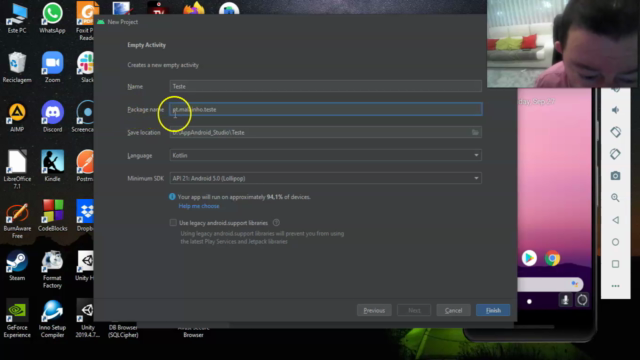Click the 'New Project' dialog title
Image resolution: width=640 pixels, height=360 pixels.
122,22
